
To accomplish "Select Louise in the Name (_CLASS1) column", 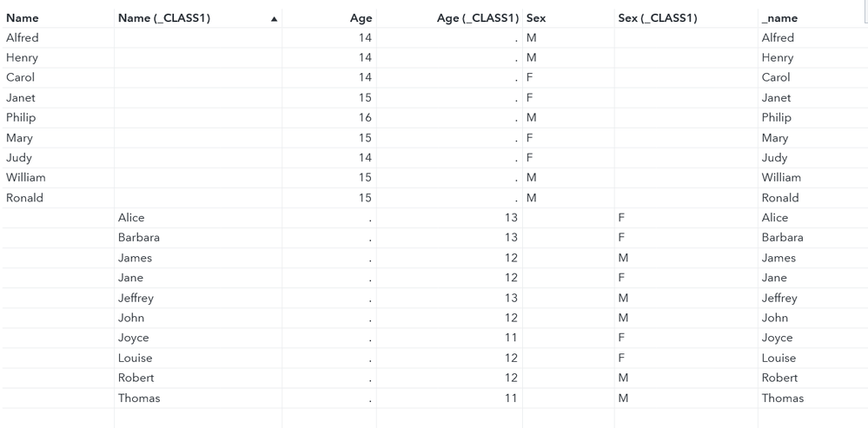I will coord(136,358).
